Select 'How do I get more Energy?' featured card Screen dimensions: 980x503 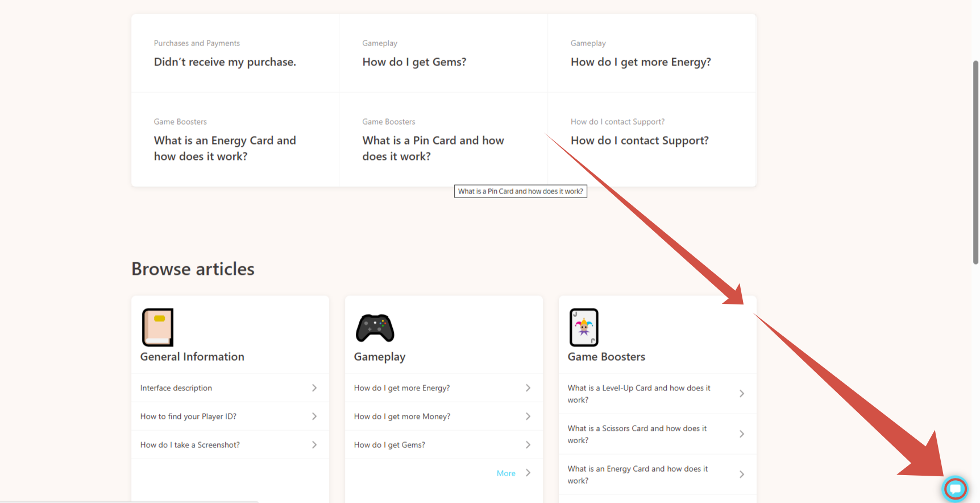click(641, 62)
